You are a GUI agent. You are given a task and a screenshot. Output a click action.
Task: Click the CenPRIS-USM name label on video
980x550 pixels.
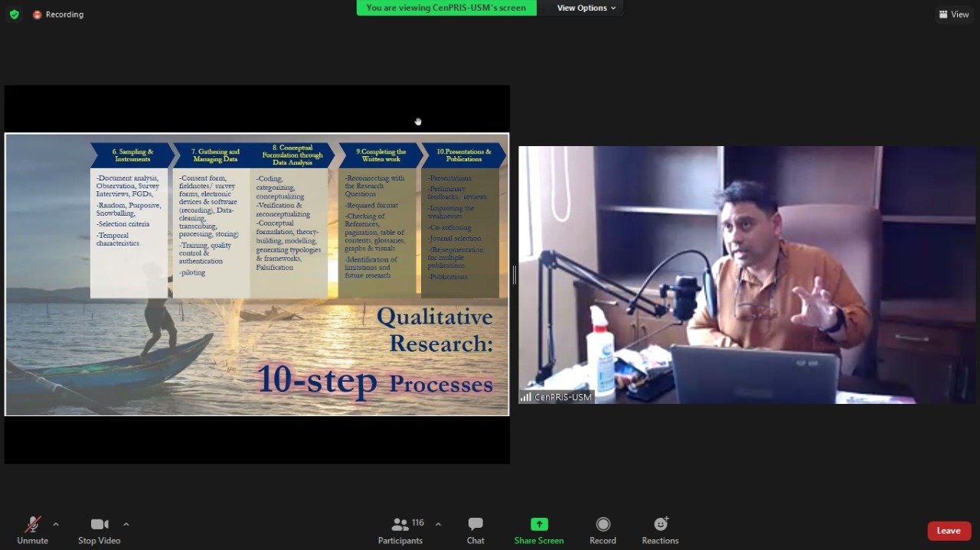tap(563, 397)
